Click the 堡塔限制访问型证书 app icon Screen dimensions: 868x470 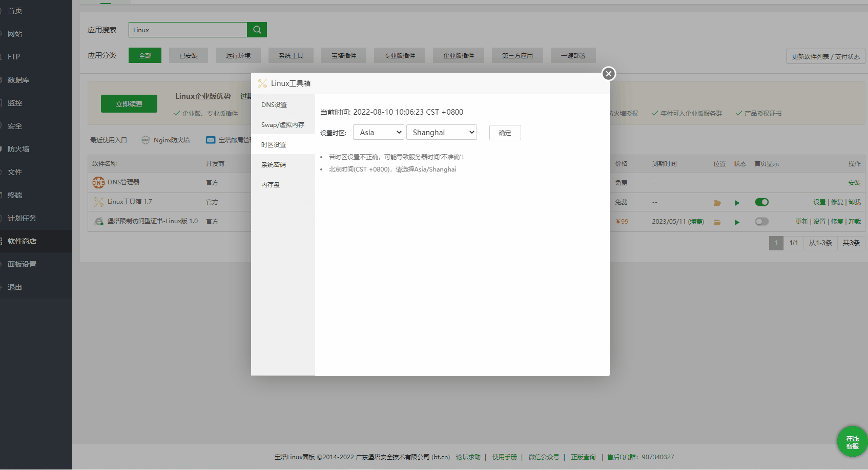(98, 221)
